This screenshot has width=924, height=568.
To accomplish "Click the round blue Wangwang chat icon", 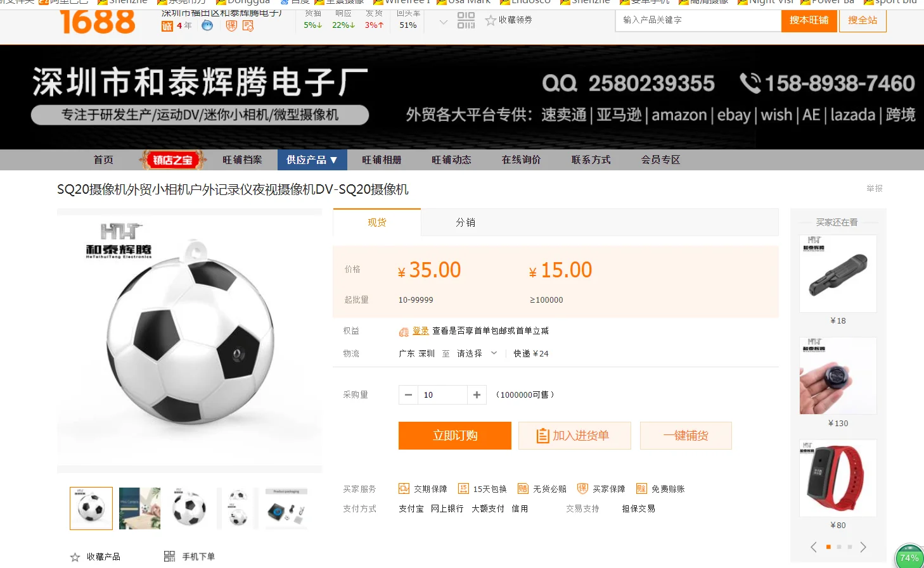I will 207,25.
